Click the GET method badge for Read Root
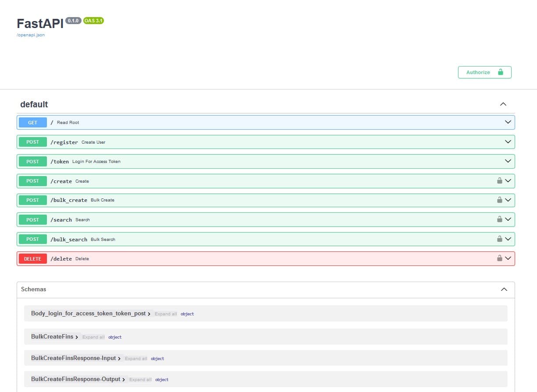537x392 pixels. coord(33,123)
